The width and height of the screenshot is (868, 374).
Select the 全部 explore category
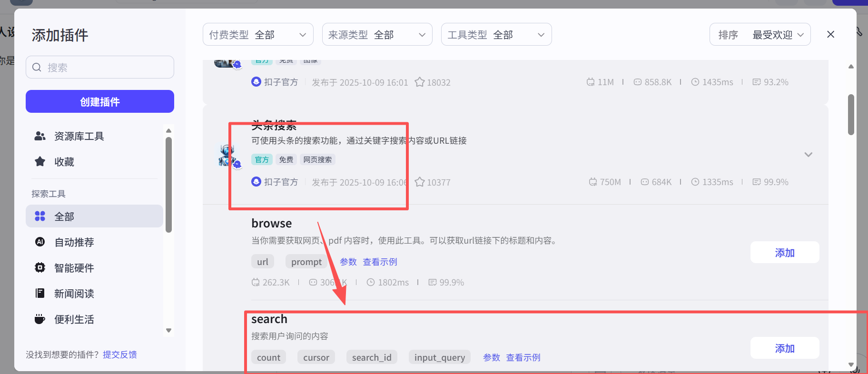click(x=94, y=216)
